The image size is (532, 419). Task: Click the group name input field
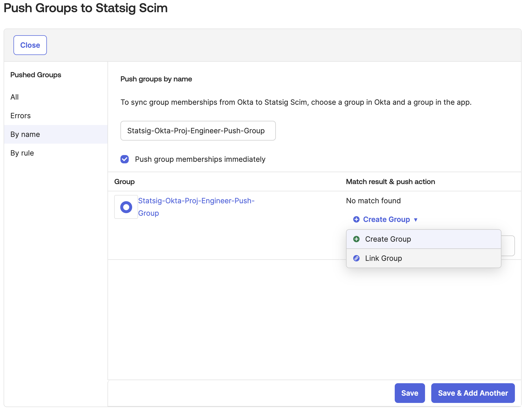198,131
